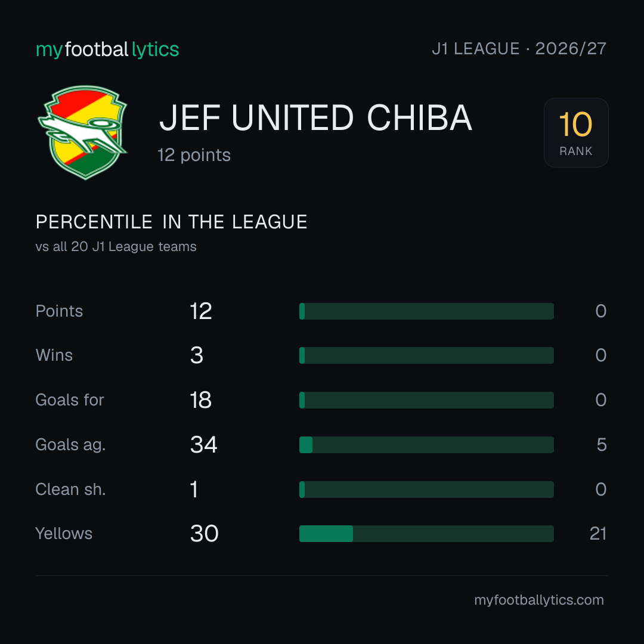Click the myfootballytics logo
The width and height of the screenshot is (644, 644).
(x=107, y=49)
